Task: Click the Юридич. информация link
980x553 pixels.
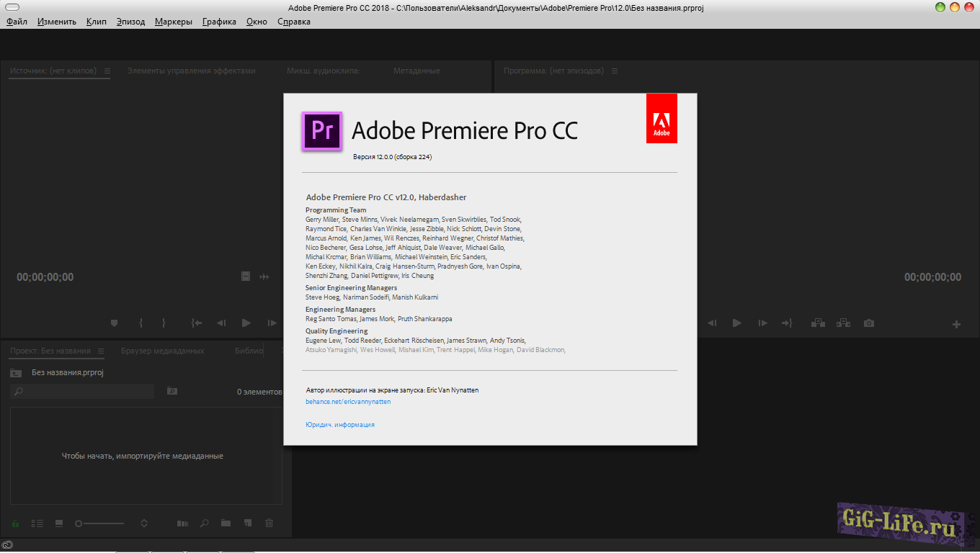Action: point(340,425)
